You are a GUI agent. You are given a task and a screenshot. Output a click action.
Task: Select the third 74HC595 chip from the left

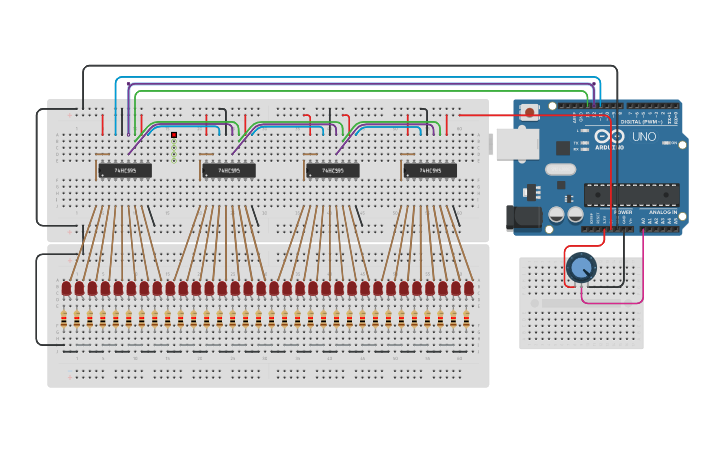(333, 171)
